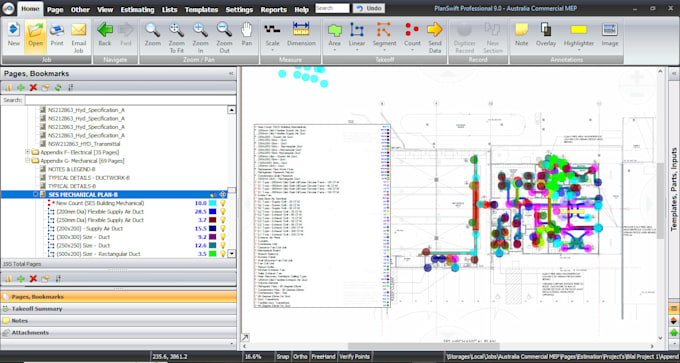Viewport: 680px width, 363px height.
Task: Expand Appendix F- Electrical folder
Action: (x=28, y=152)
